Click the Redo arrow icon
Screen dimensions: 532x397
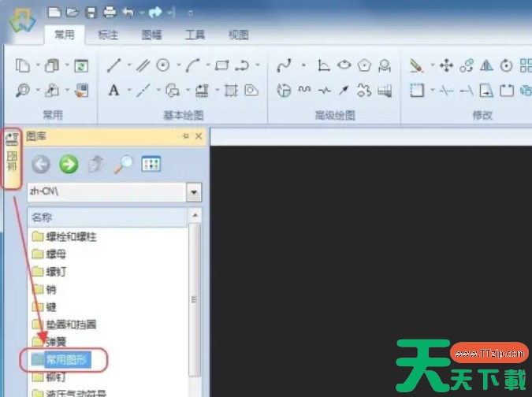pyautogui.click(x=155, y=13)
